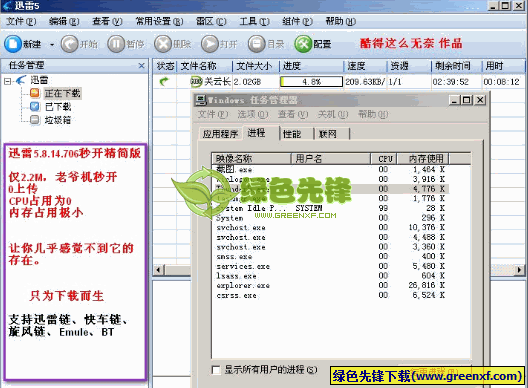Image resolution: width=528 pixels, height=388 pixels.
Task: Click the left arrow of horizontal scrollbar
Action: [x=159, y=270]
